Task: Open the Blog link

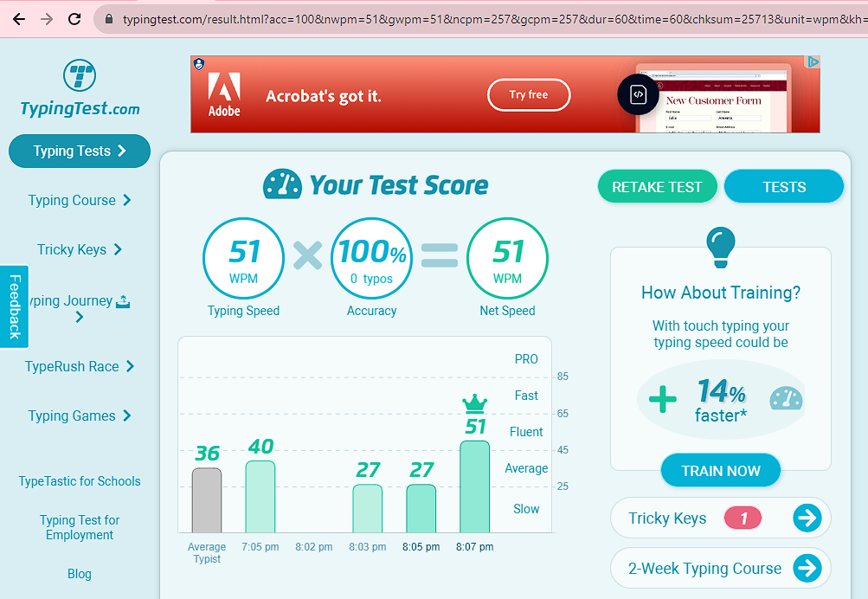Action: [x=80, y=574]
